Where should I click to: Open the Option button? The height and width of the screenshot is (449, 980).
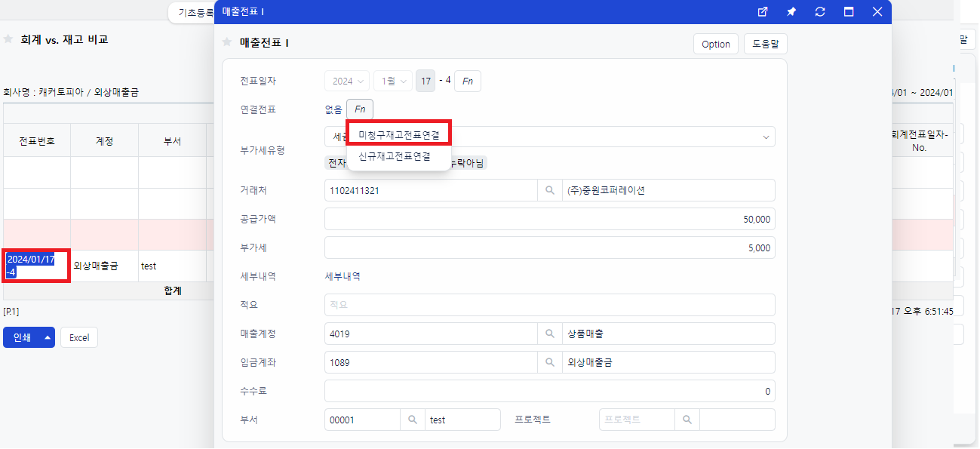pyautogui.click(x=716, y=44)
